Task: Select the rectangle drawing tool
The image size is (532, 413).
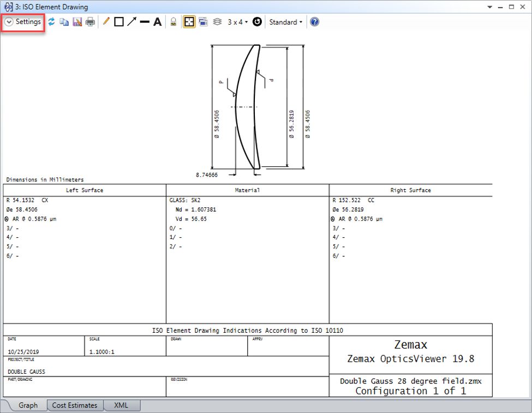Action: [x=118, y=22]
